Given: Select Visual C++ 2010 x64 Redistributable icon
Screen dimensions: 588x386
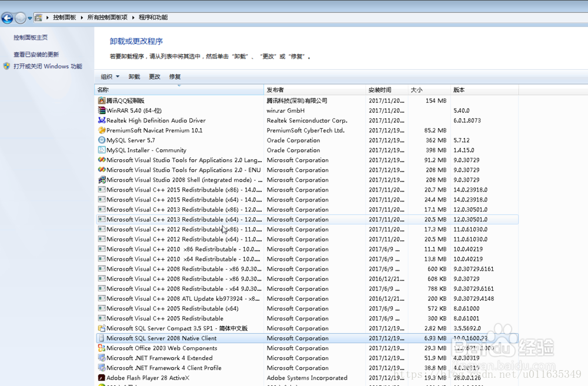Looking at the screenshot, I should click(102, 259).
